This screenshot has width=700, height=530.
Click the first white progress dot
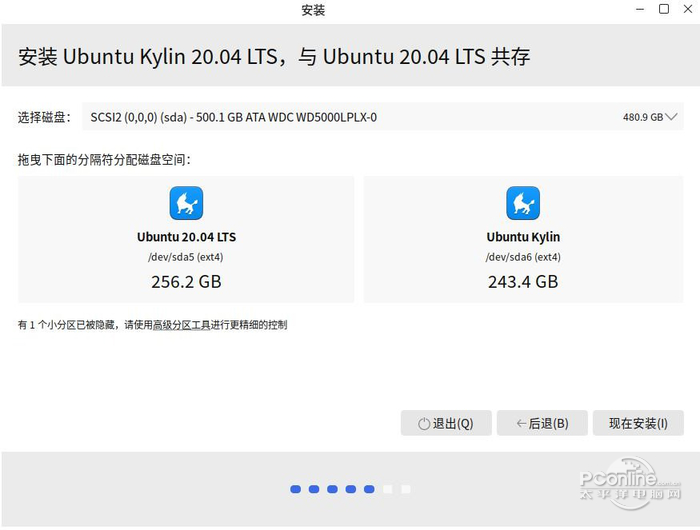pos(387,489)
